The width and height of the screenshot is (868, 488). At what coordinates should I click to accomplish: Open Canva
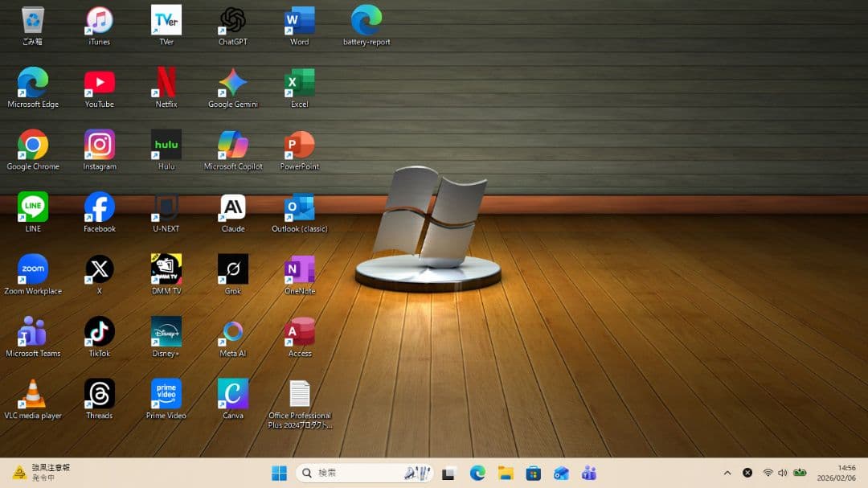[x=232, y=393]
